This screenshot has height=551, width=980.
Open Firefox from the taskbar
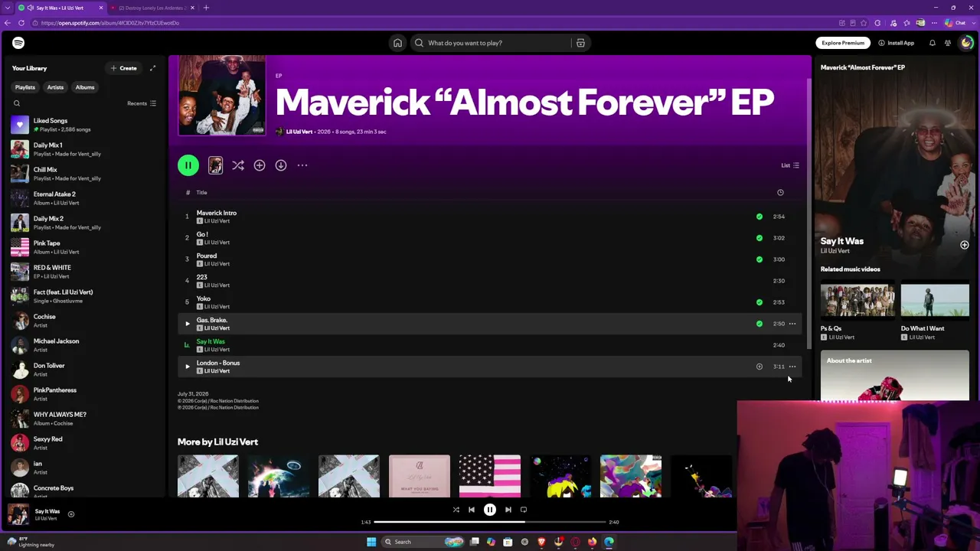592,542
